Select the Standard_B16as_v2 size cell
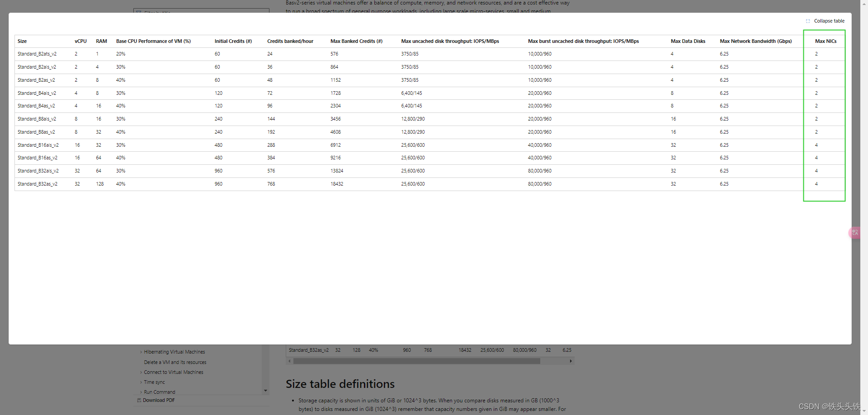868x415 pixels. [38, 158]
